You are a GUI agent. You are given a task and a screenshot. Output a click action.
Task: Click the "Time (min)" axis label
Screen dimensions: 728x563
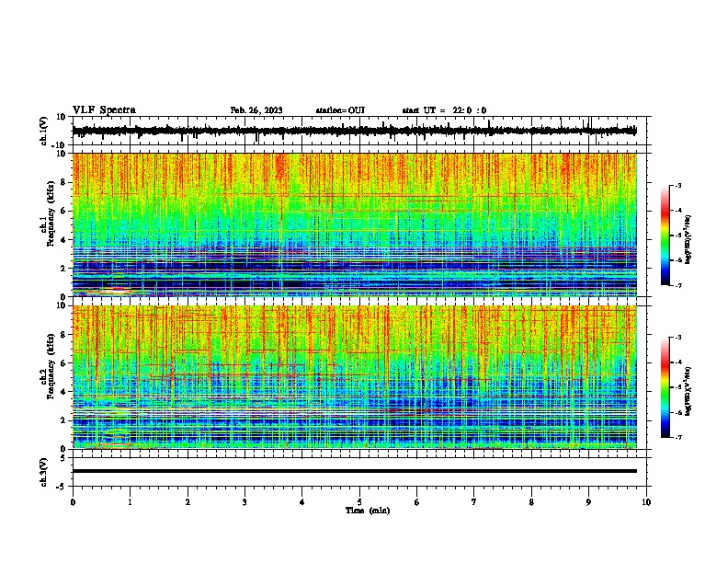368,511
